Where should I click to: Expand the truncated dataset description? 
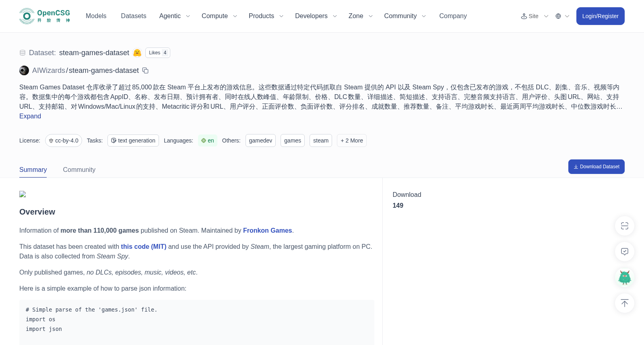pyautogui.click(x=30, y=116)
